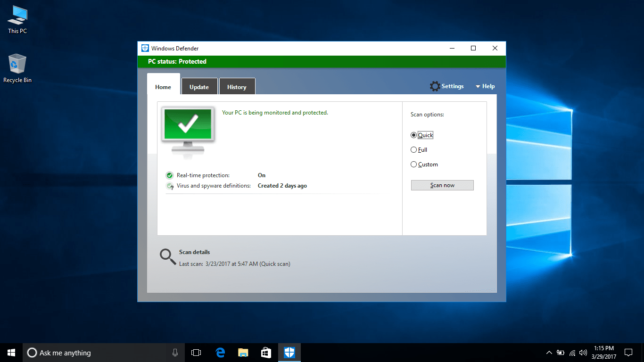Image resolution: width=644 pixels, height=362 pixels.
Task: Click the Cortana microphone icon
Action: tap(175, 353)
